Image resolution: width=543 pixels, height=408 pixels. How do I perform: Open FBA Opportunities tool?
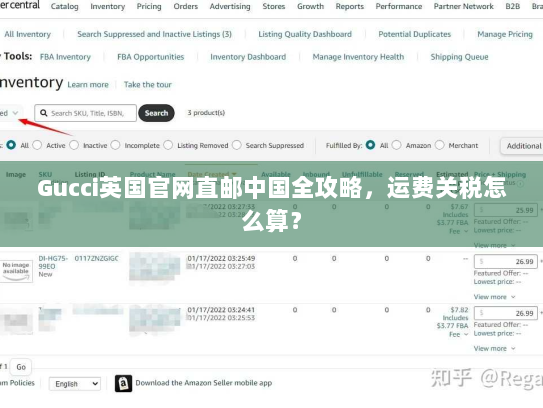[151, 57]
